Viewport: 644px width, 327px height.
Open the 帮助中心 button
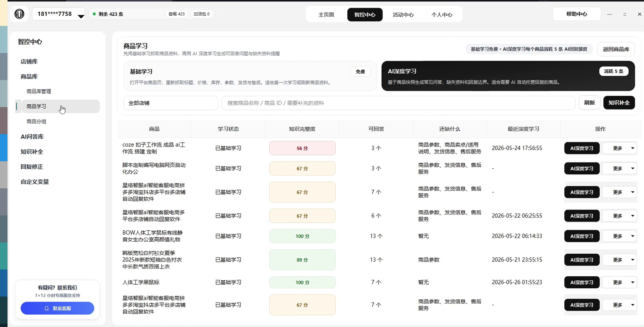pos(576,14)
